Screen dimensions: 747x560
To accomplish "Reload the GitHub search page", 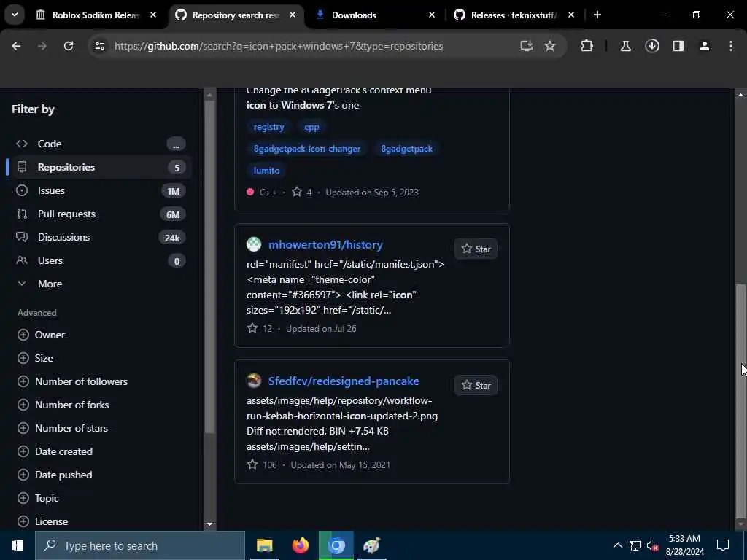I will (x=69, y=46).
